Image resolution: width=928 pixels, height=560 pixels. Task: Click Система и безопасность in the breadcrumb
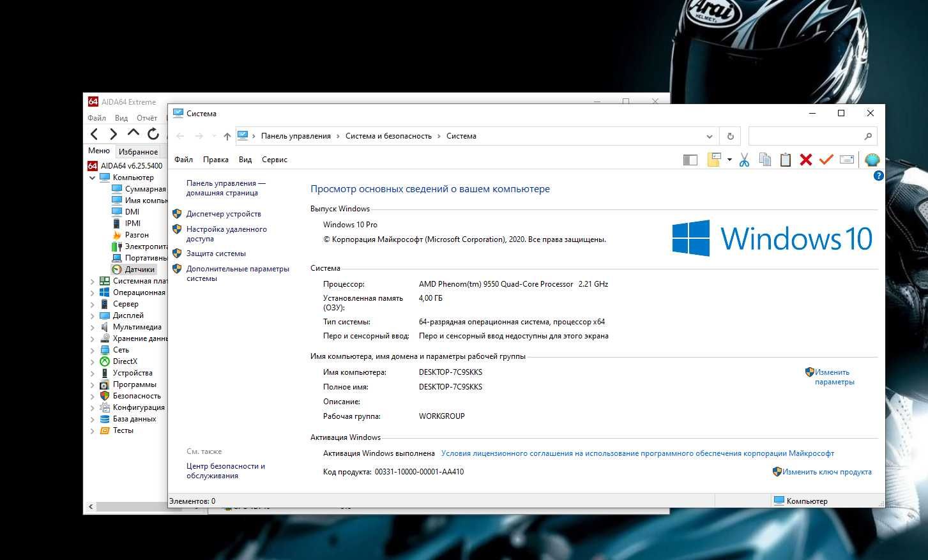[388, 136]
